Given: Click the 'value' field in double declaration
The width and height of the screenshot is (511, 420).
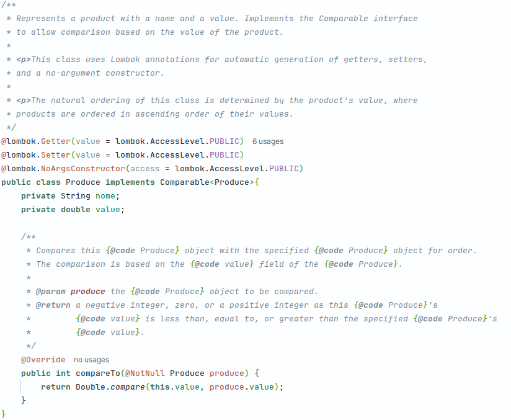Looking at the screenshot, I should tap(108, 210).
